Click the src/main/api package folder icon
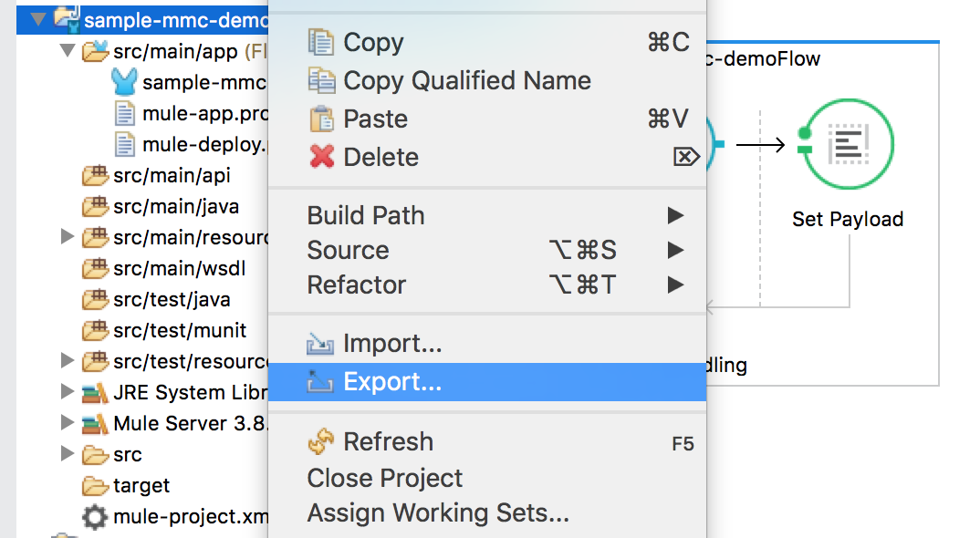This screenshot has height=538, width=980. 94,176
